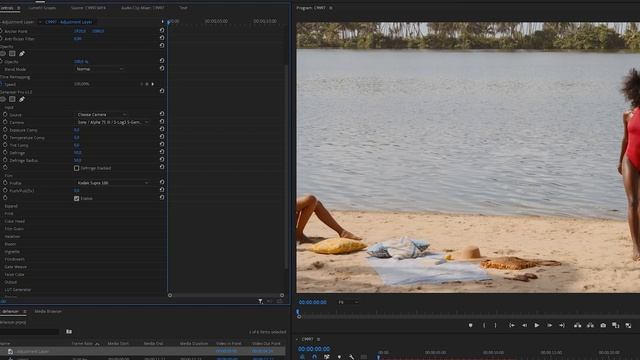This screenshot has height=360, width=640.
Task: Enable the Defringe Enabled checkbox
Action: [76, 168]
